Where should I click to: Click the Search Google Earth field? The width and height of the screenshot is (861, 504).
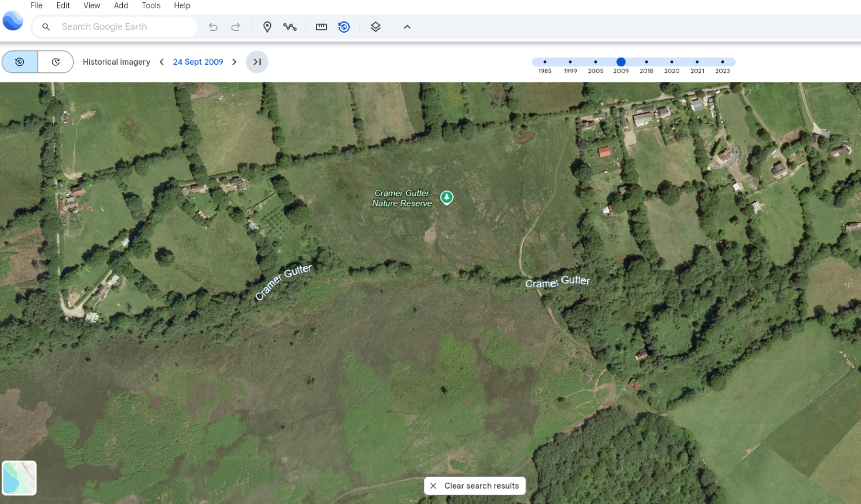point(125,27)
